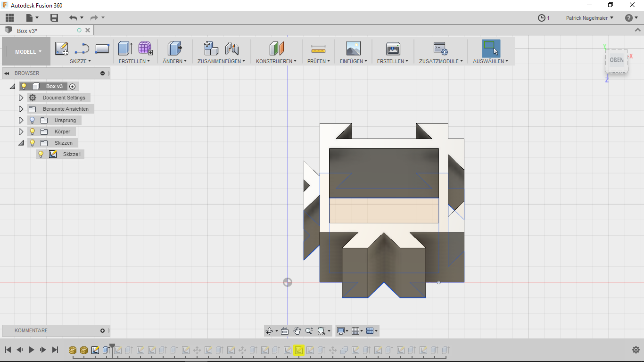Select the Extrude tool under ERSTELLEN
The width and height of the screenshot is (644, 362).
(125, 47)
